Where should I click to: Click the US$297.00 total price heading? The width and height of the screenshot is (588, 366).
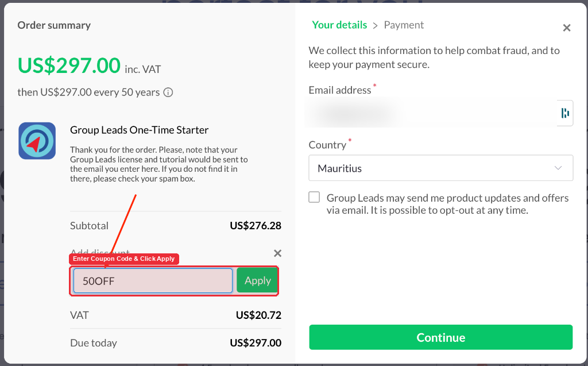pyautogui.click(x=69, y=66)
